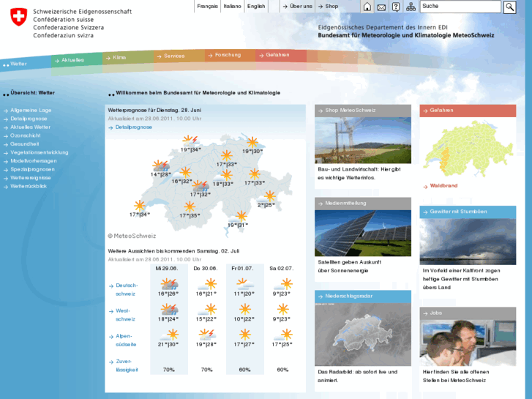Click Deutschschweiz storm icon for Mi 29.06.
The image size is (532, 399).
pyautogui.click(x=169, y=284)
